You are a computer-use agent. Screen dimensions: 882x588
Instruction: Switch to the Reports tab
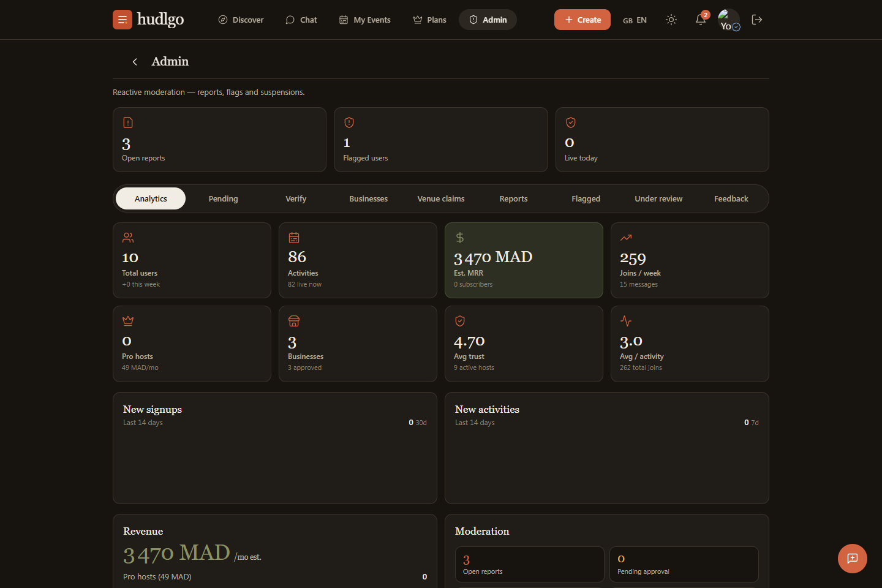[x=513, y=198]
